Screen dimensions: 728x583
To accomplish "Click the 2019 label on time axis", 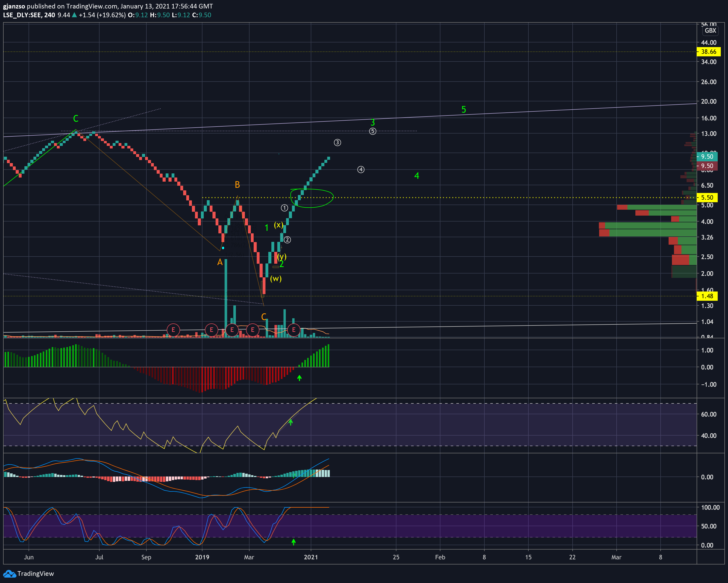I will tap(202, 557).
